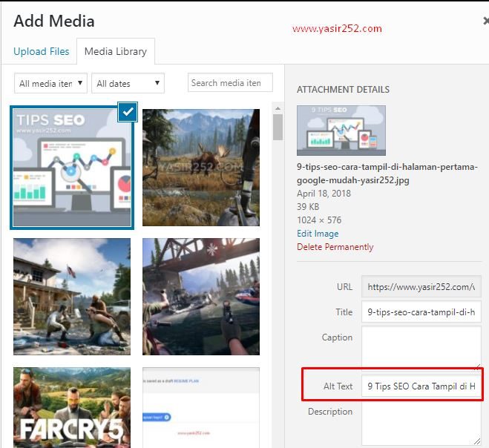Click the URL field
This screenshot has height=448, width=489.
[x=421, y=286]
